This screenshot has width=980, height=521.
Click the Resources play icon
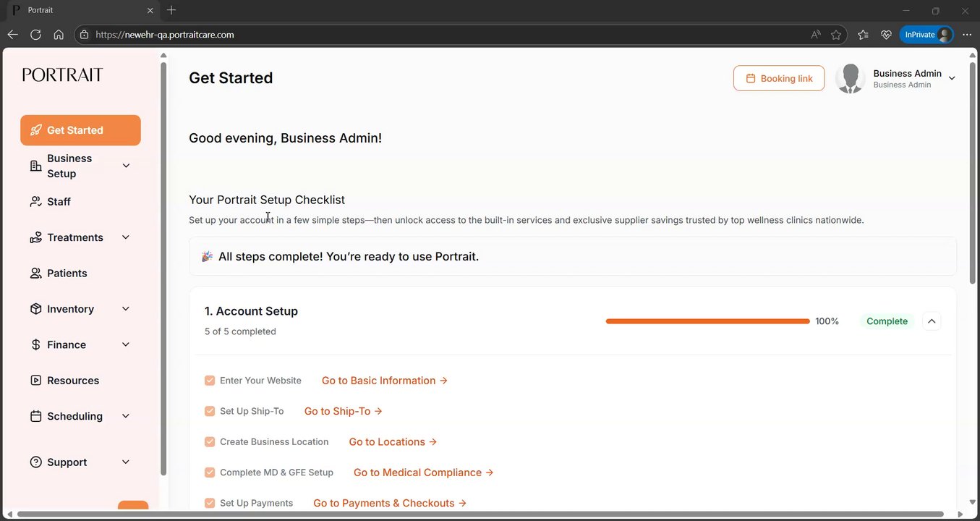tap(35, 381)
